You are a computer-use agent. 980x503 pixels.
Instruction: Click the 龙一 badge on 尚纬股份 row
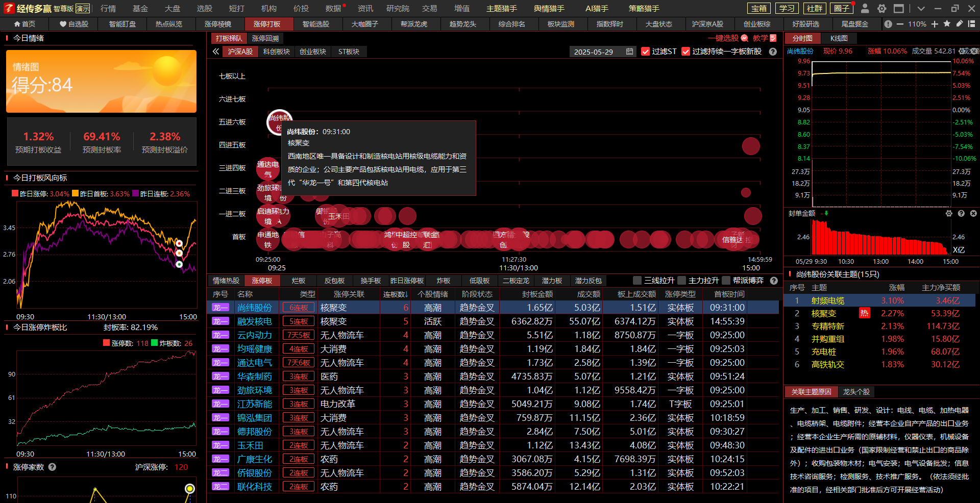[x=220, y=308]
